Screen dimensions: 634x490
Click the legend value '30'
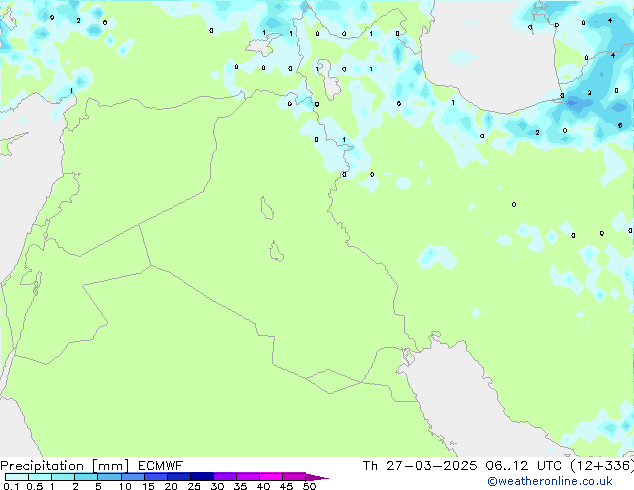pos(217,486)
